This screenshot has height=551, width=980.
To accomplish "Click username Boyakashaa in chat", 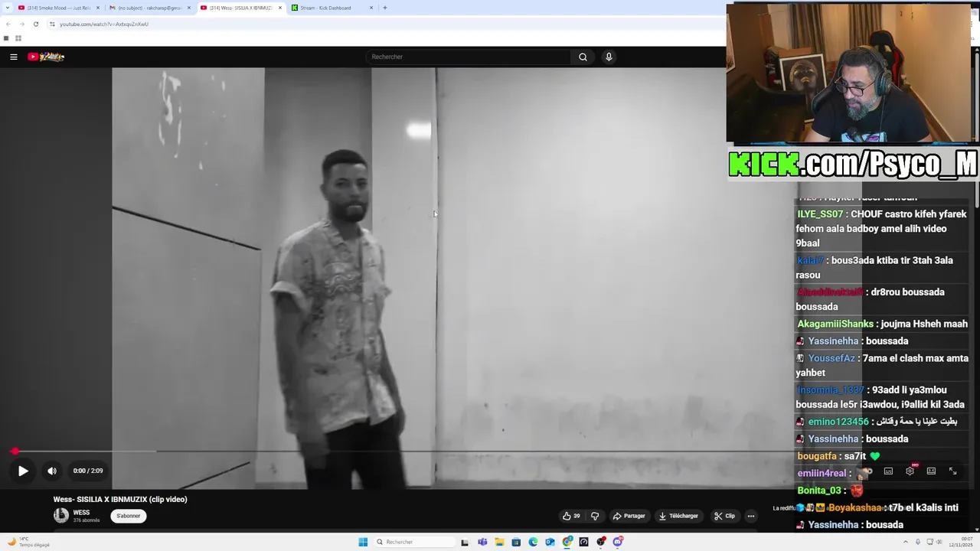I will (x=854, y=508).
